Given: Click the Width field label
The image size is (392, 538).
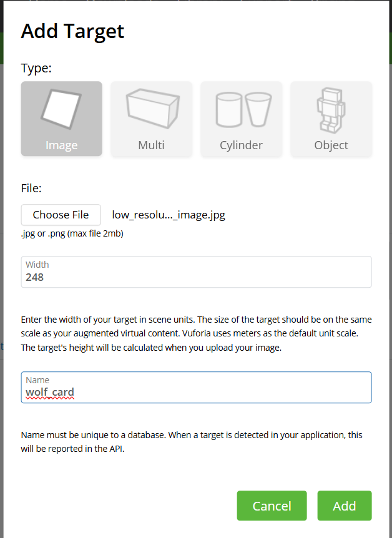Looking at the screenshot, I should pyautogui.click(x=37, y=265).
